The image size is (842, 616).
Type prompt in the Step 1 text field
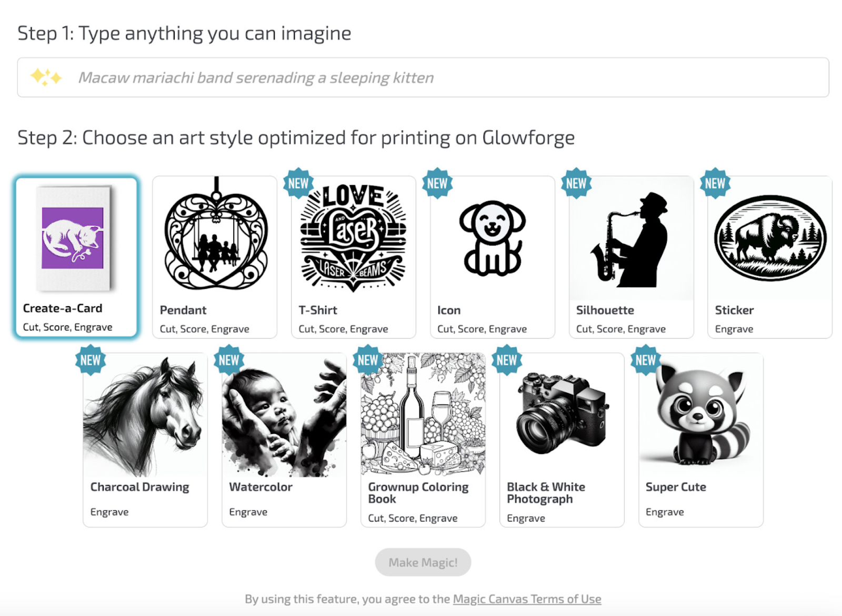tap(421, 78)
